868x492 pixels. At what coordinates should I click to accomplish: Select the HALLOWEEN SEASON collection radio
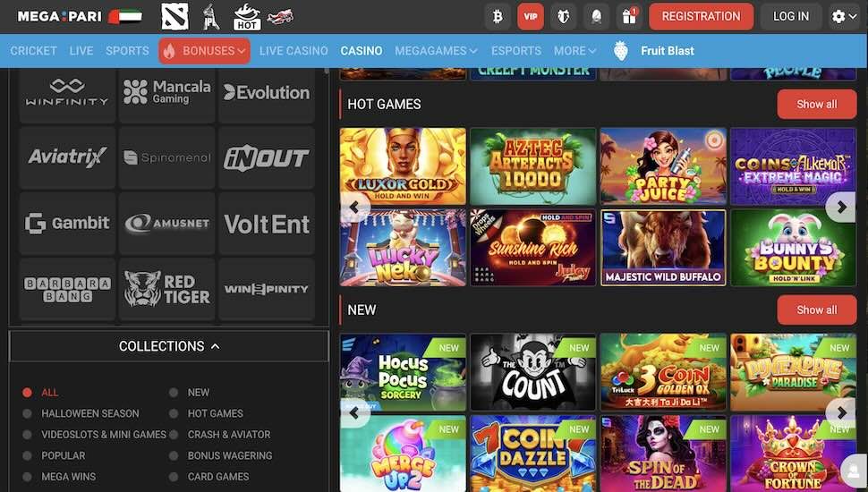(27, 413)
